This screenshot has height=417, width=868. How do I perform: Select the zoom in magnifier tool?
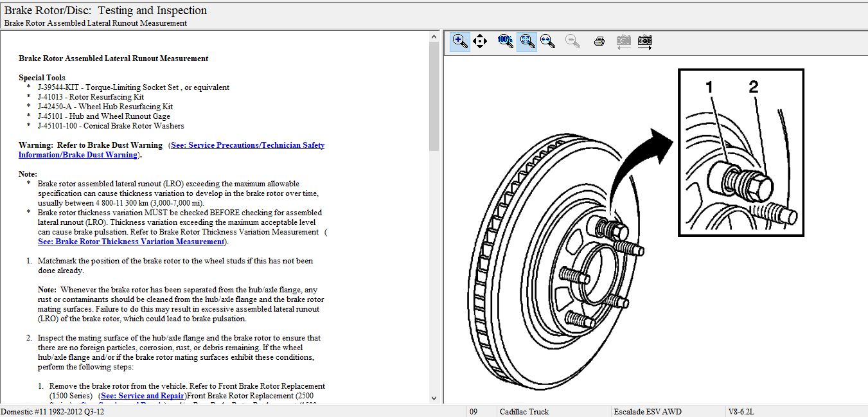tap(460, 42)
